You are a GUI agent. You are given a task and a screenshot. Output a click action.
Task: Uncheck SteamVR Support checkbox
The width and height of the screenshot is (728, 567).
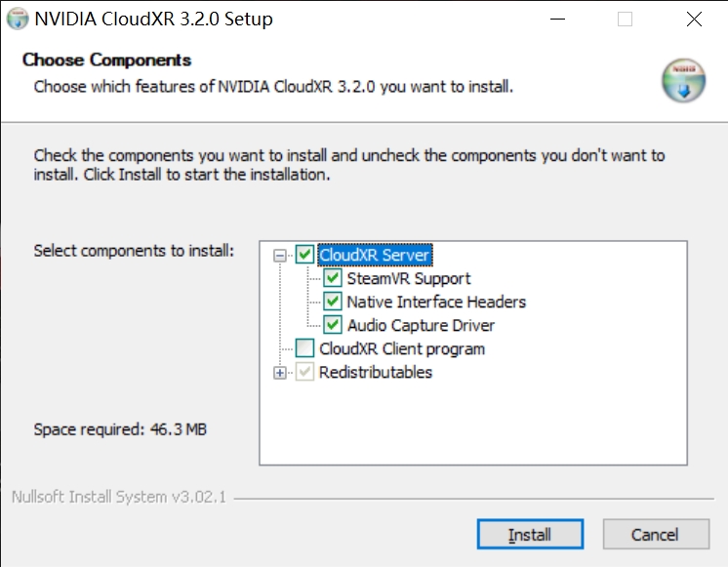333,278
